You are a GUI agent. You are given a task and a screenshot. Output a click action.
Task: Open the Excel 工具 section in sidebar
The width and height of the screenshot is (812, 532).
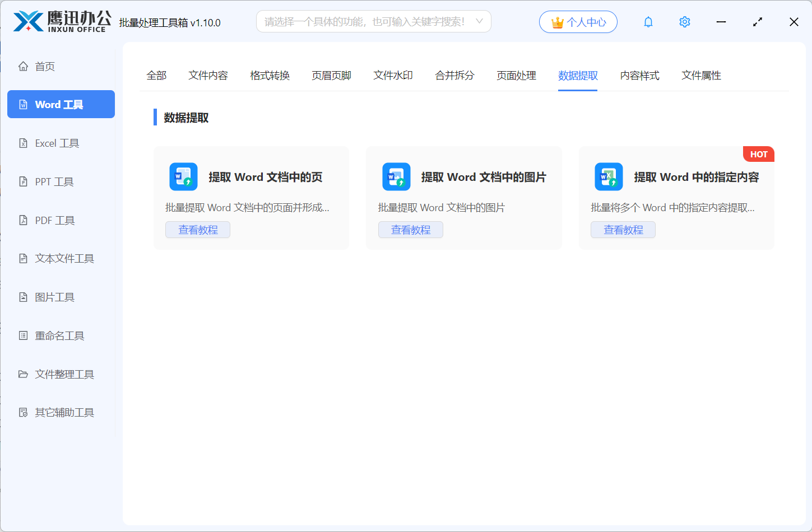pyautogui.click(x=56, y=143)
